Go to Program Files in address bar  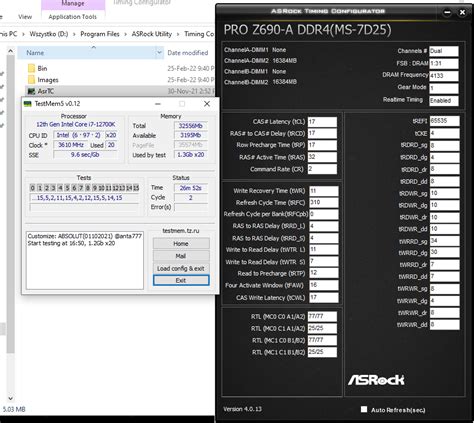[x=100, y=34]
